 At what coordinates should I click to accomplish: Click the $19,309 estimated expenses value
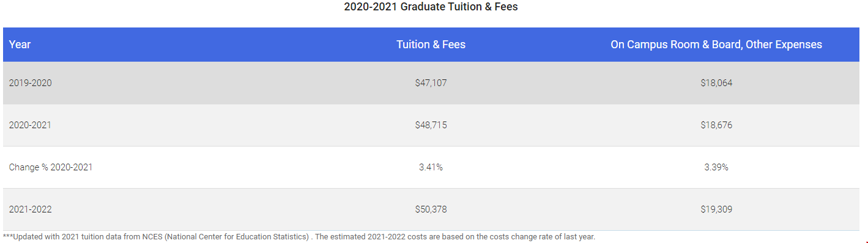click(716, 209)
